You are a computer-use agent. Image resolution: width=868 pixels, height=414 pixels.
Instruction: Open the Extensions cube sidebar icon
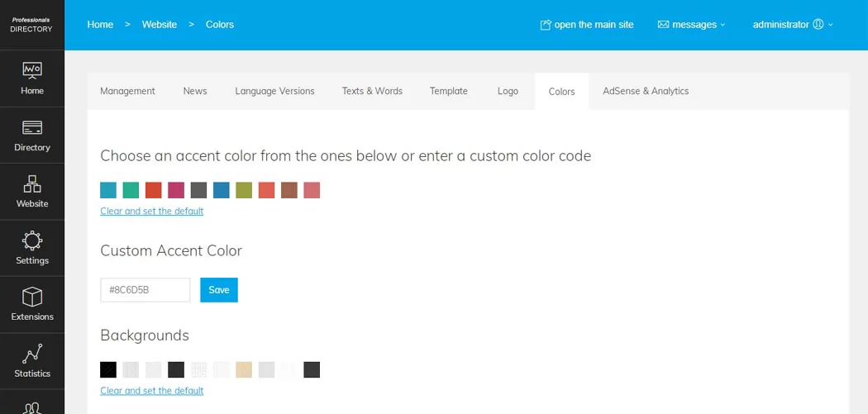32,297
